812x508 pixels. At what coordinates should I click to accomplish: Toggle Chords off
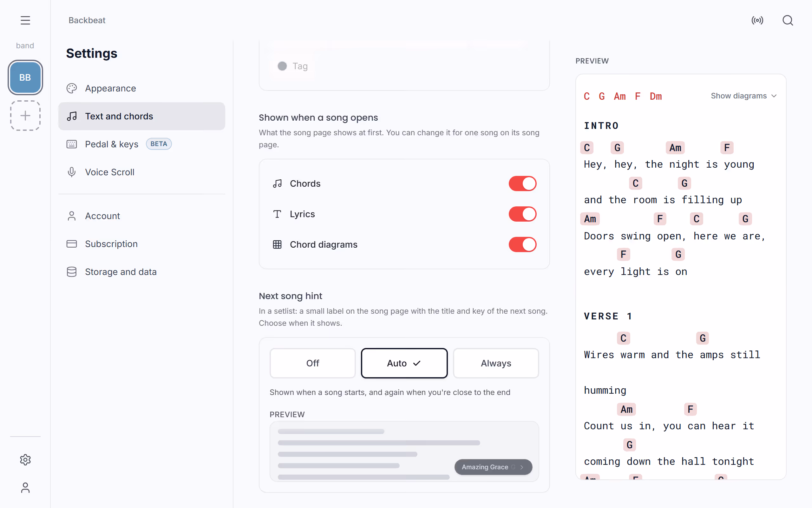[522, 184]
